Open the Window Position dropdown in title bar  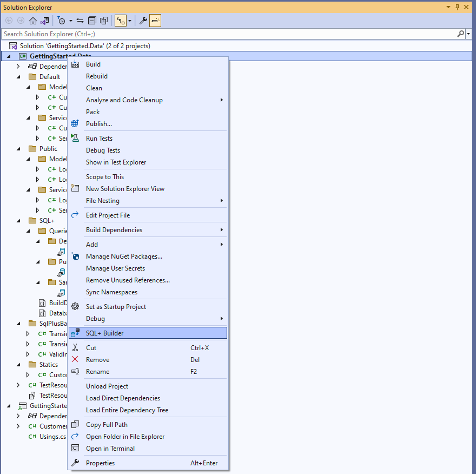tap(448, 7)
